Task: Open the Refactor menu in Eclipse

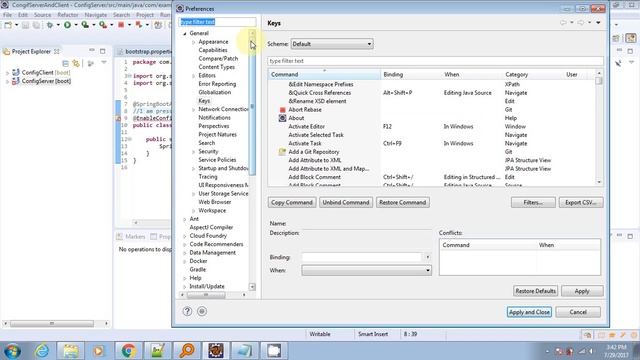Action: click(x=67, y=15)
